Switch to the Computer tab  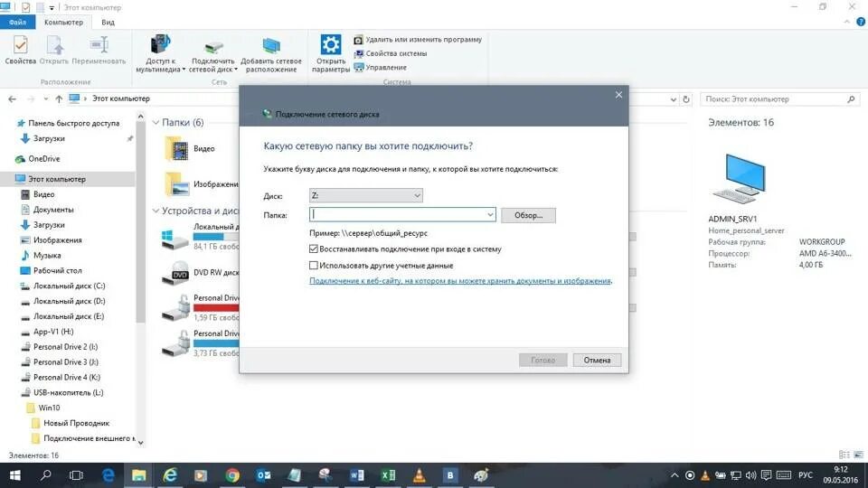click(63, 22)
